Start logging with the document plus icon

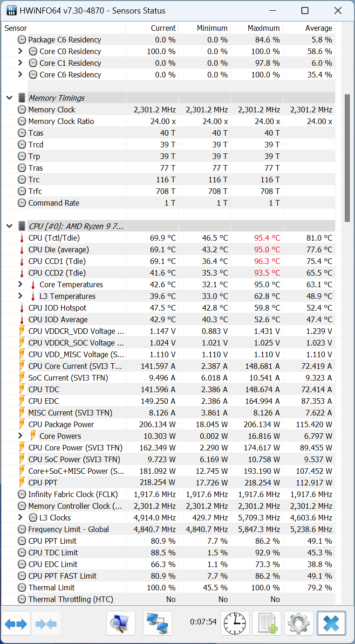pos(267,623)
